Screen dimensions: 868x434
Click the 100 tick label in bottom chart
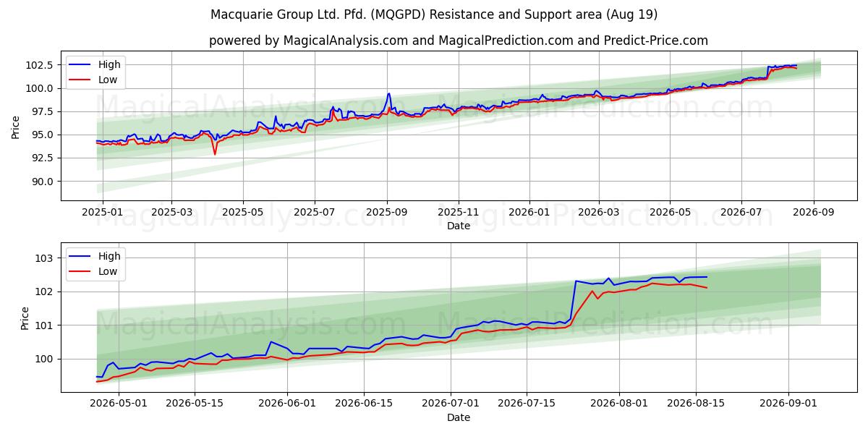(x=44, y=359)
